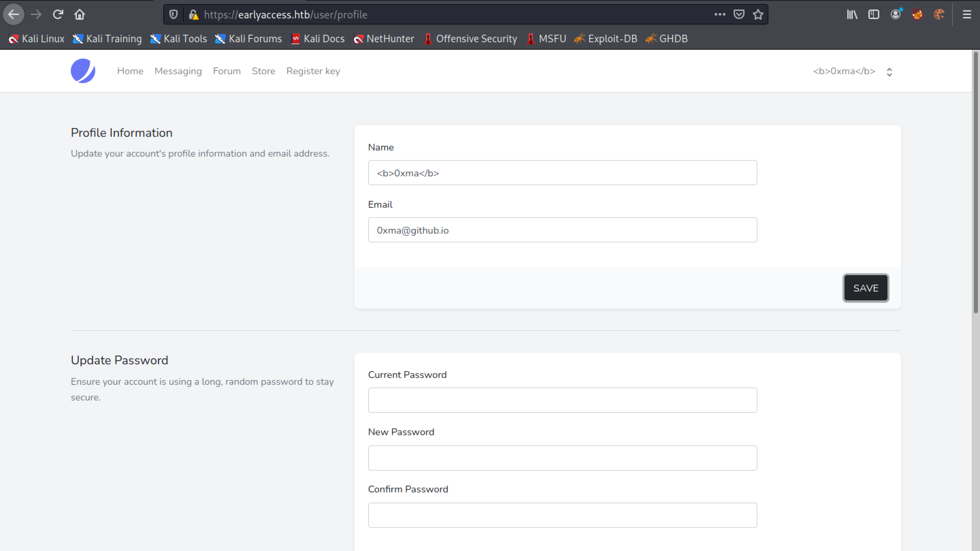Open GHDB bookmark
Image resolution: width=980 pixels, height=551 pixels.
click(667, 38)
